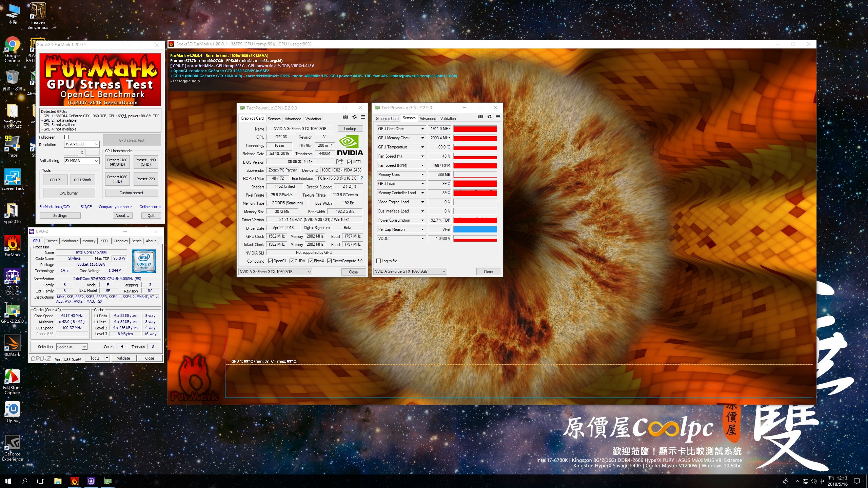Toggle PhysX computing checkbox
Viewport: 868px width, 488px height.
coord(311,261)
